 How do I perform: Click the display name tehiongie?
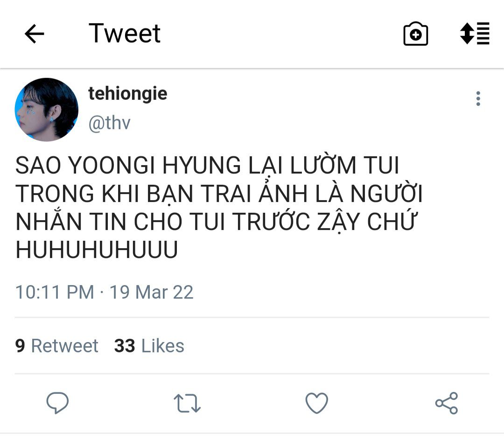(x=127, y=93)
